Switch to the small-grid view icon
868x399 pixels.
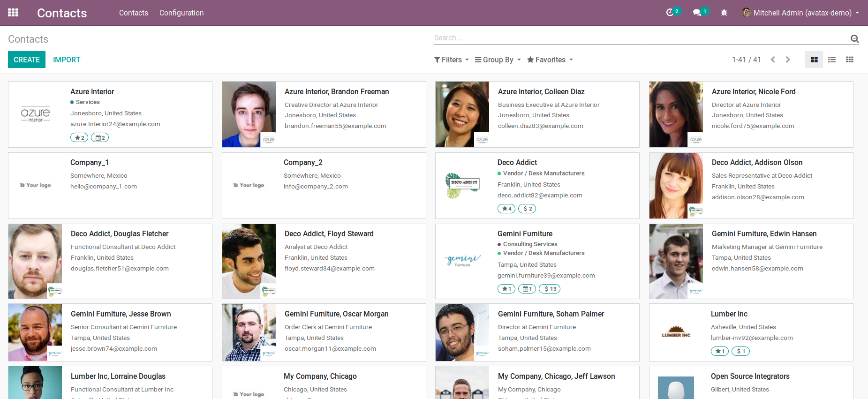click(x=849, y=60)
